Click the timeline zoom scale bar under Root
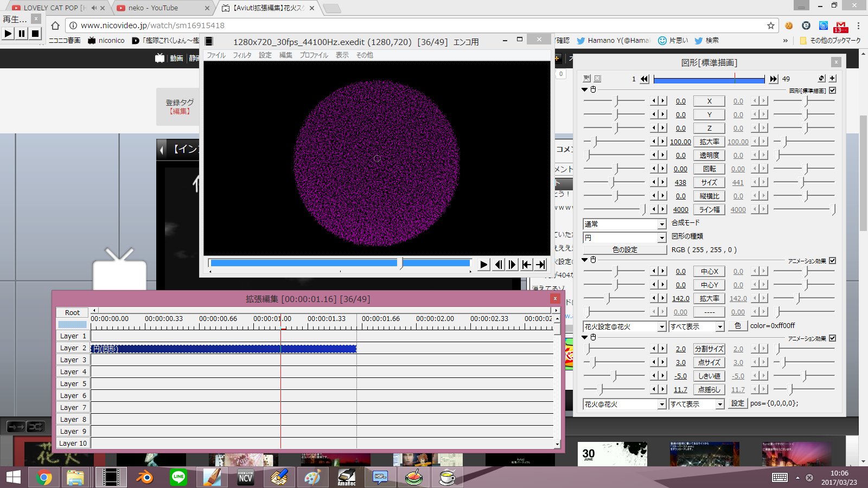The height and width of the screenshot is (488, 868). click(72, 324)
